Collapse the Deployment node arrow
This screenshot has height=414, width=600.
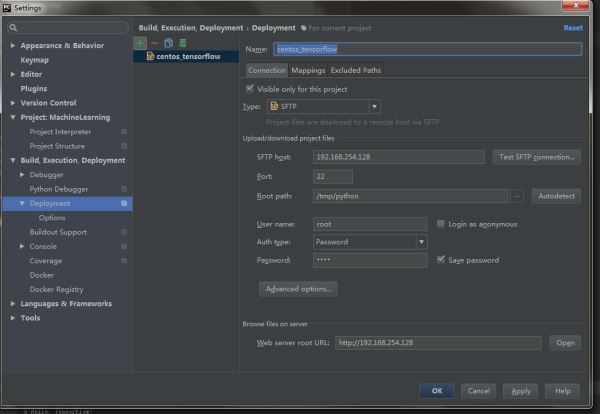tap(22, 203)
